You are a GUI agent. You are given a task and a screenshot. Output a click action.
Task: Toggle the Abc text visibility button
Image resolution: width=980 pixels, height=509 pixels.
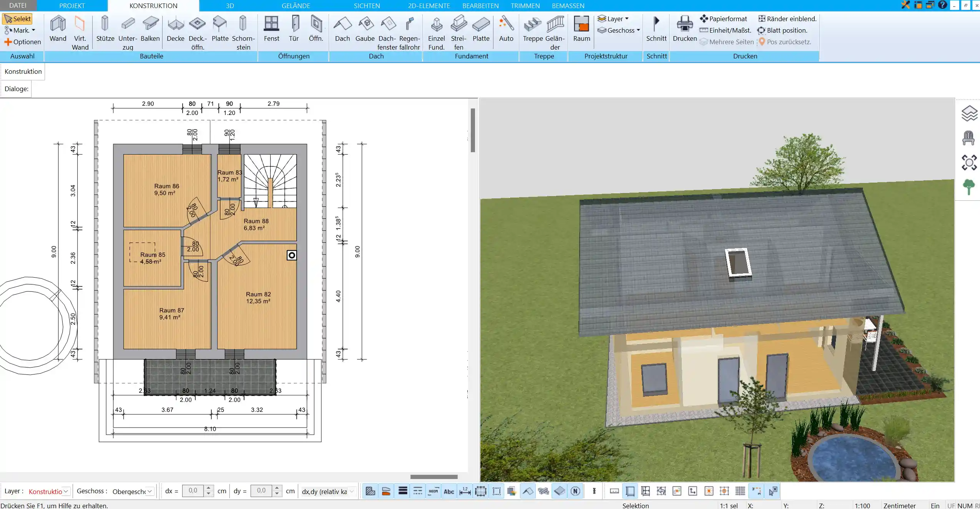tap(449, 491)
